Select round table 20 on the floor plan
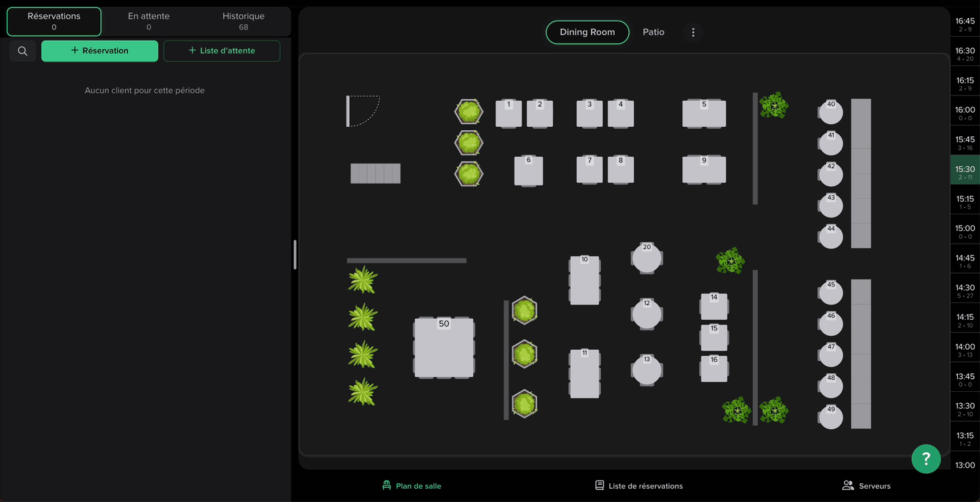980x502 pixels. click(646, 259)
